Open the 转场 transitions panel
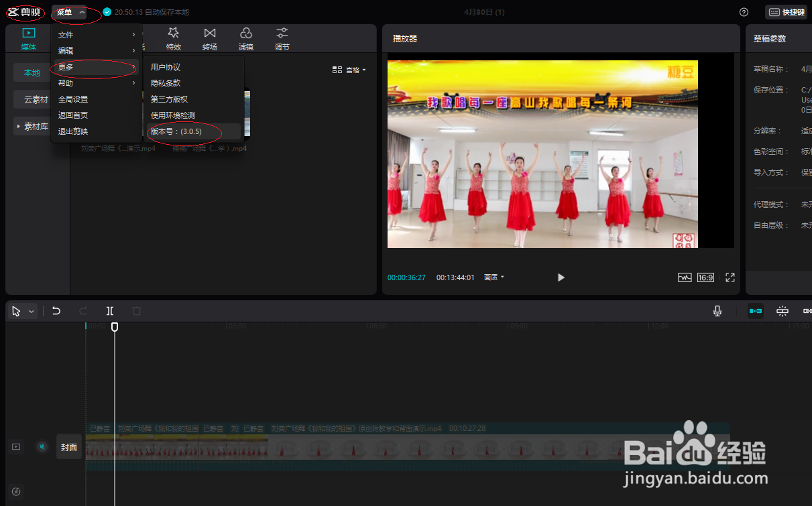The width and height of the screenshot is (812, 506). point(210,39)
